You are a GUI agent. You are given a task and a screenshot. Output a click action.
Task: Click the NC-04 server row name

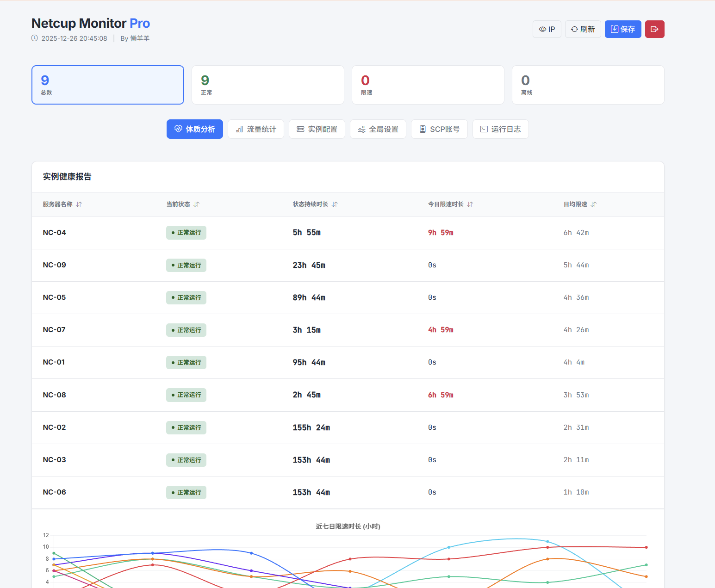55,233
